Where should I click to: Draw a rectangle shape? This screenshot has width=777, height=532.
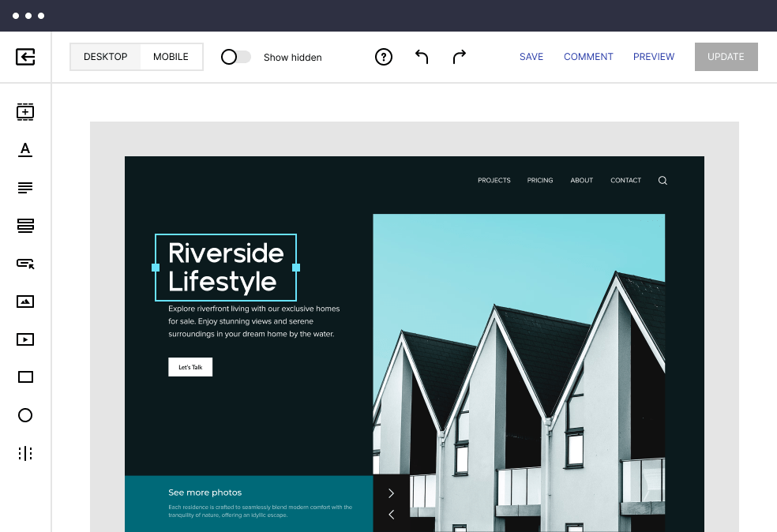pyautogui.click(x=25, y=377)
